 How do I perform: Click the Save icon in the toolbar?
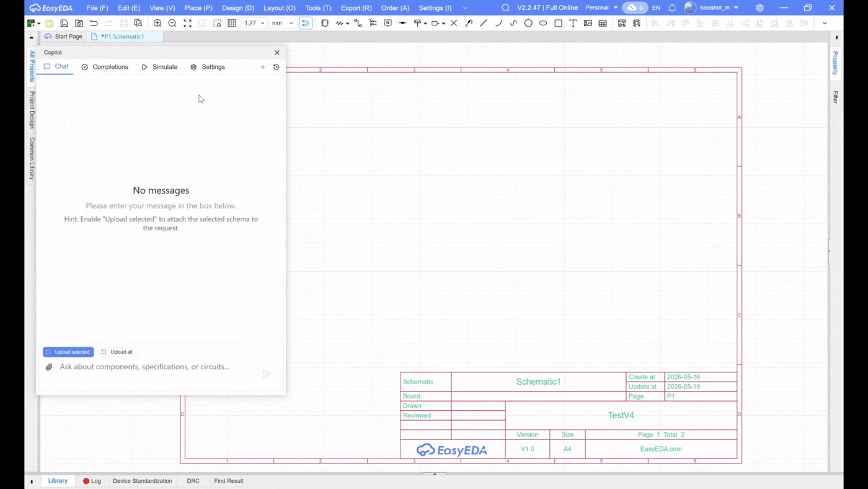(x=64, y=23)
